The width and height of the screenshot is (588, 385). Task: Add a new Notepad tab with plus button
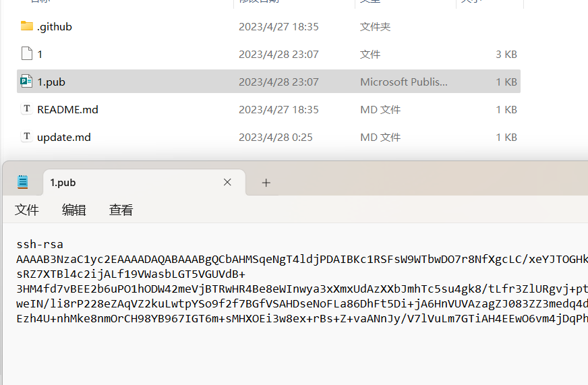click(266, 183)
